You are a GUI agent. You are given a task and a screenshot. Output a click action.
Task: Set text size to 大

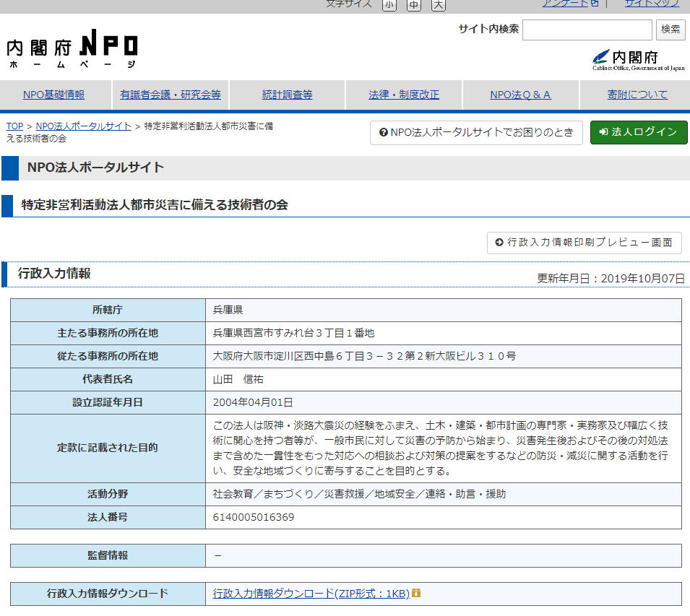pos(439,5)
